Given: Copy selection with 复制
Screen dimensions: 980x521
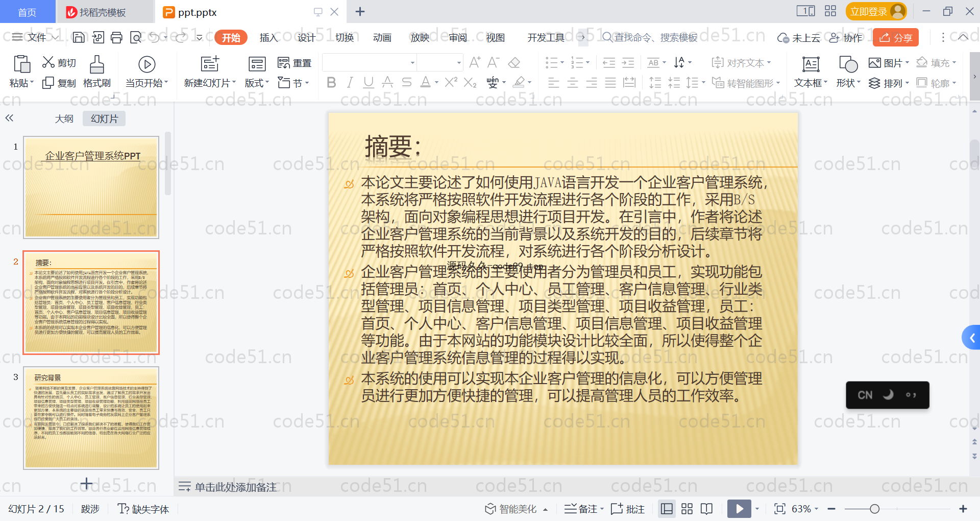Looking at the screenshot, I should [x=59, y=83].
